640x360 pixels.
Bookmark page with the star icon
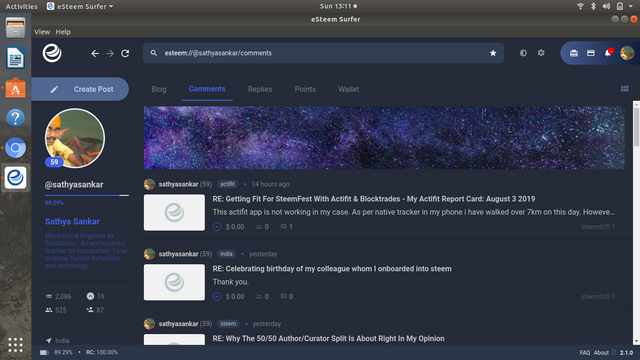[493, 53]
